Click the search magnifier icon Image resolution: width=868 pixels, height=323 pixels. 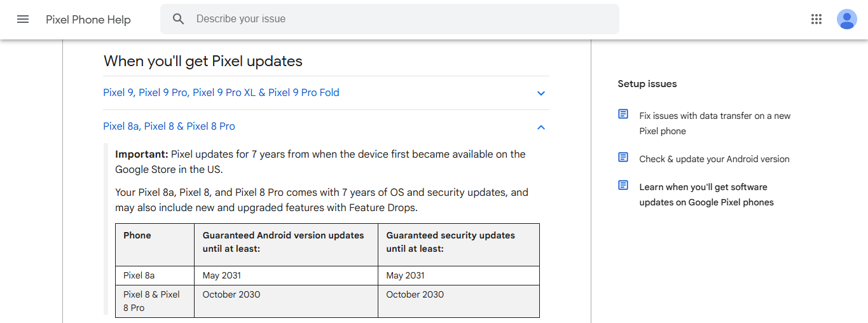click(179, 19)
